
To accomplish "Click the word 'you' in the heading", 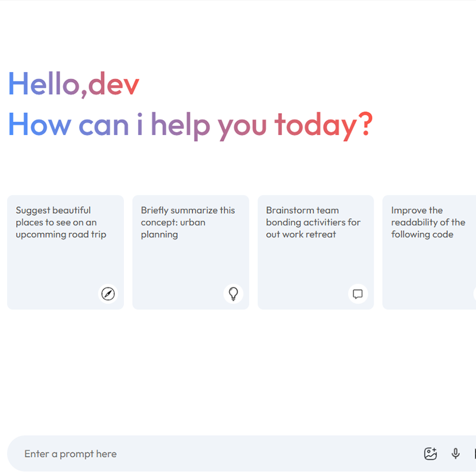I will (242, 125).
